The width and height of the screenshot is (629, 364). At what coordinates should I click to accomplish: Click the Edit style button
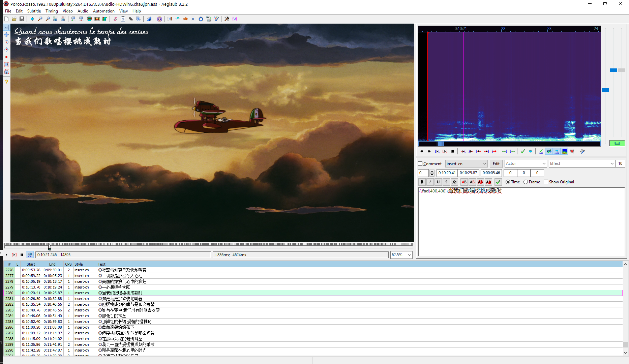pos(496,164)
